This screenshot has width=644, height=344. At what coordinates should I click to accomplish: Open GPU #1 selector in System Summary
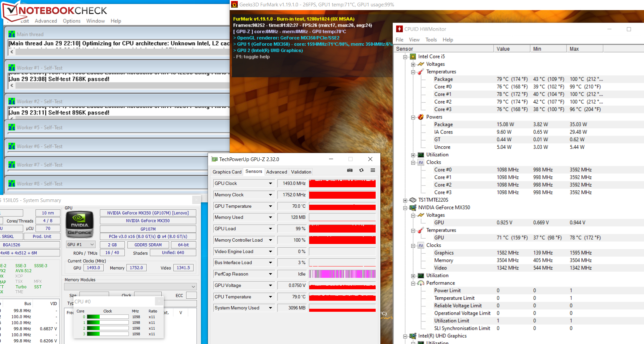(80, 244)
